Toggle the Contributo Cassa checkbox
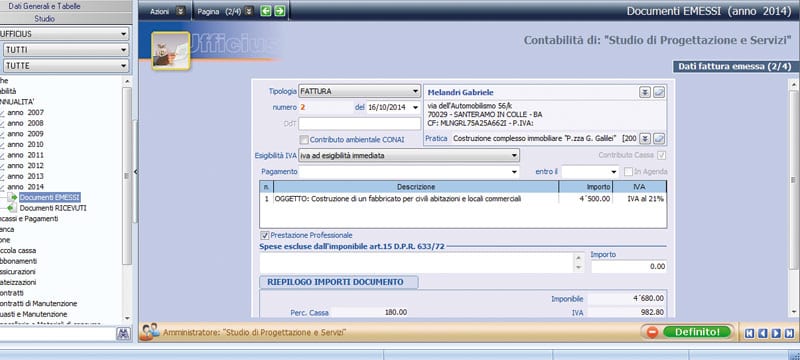 click(662, 155)
